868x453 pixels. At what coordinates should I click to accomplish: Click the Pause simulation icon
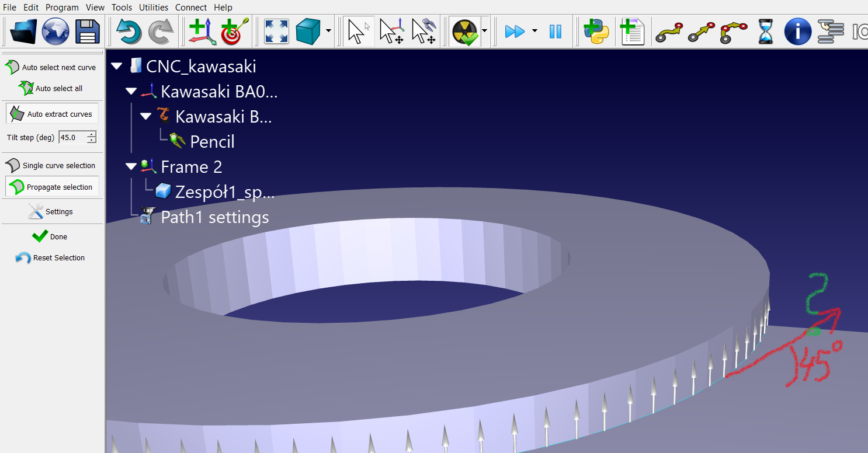(x=555, y=32)
